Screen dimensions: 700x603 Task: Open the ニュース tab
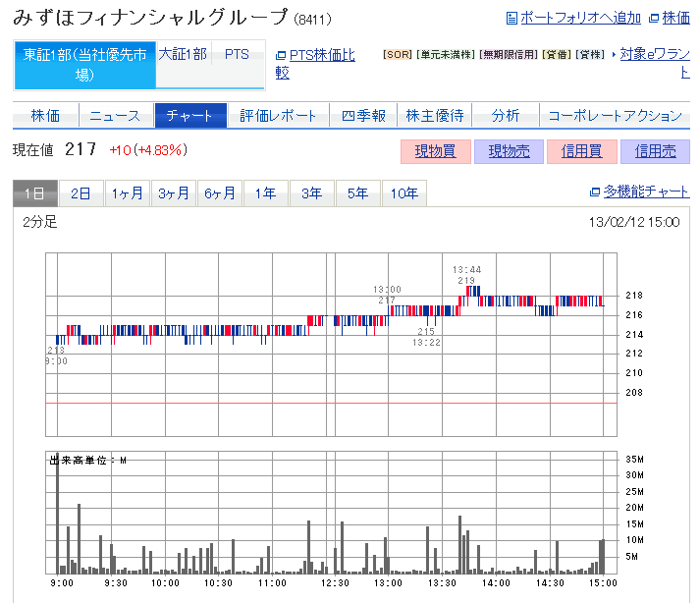[116, 116]
